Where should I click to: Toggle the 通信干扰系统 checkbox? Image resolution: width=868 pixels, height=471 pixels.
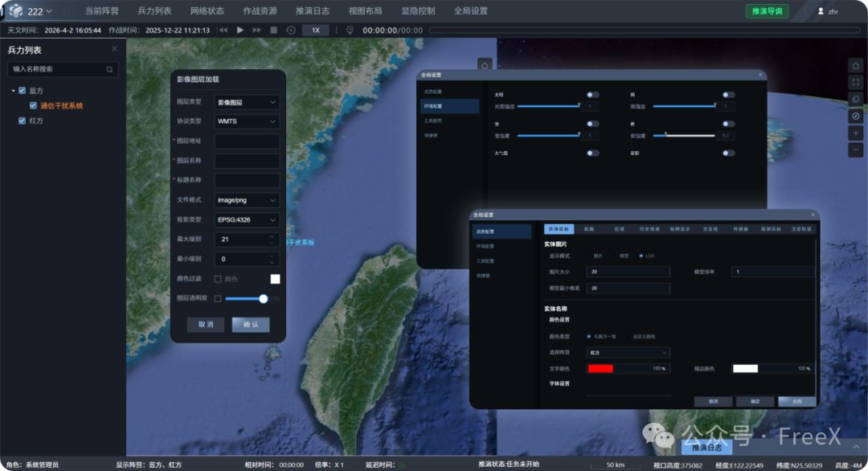pyautogui.click(x=33, y=105)
